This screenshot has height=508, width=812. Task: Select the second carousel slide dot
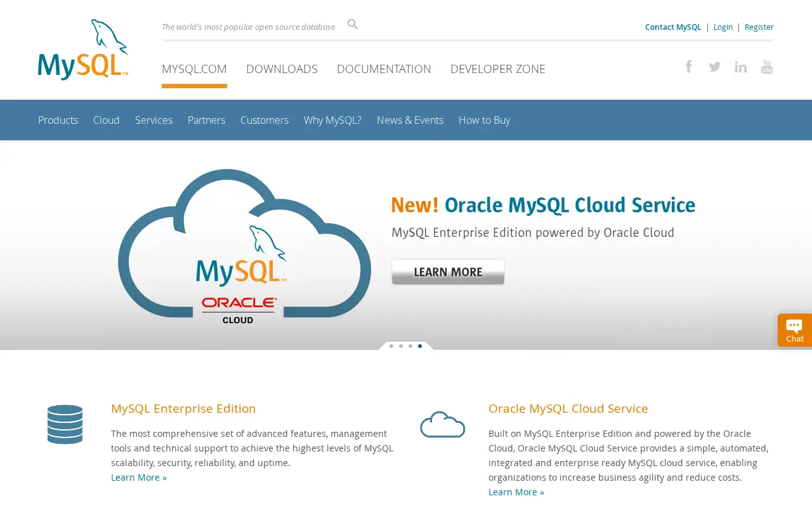[401, 346]
